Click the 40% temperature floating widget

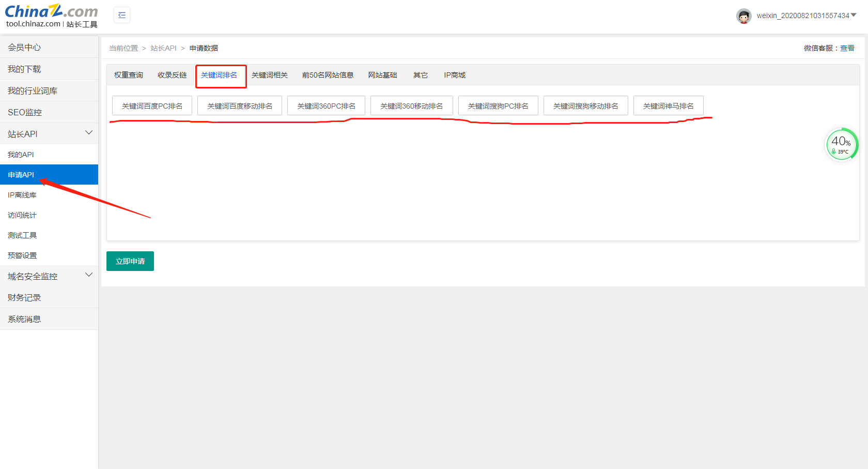[842, 144]
